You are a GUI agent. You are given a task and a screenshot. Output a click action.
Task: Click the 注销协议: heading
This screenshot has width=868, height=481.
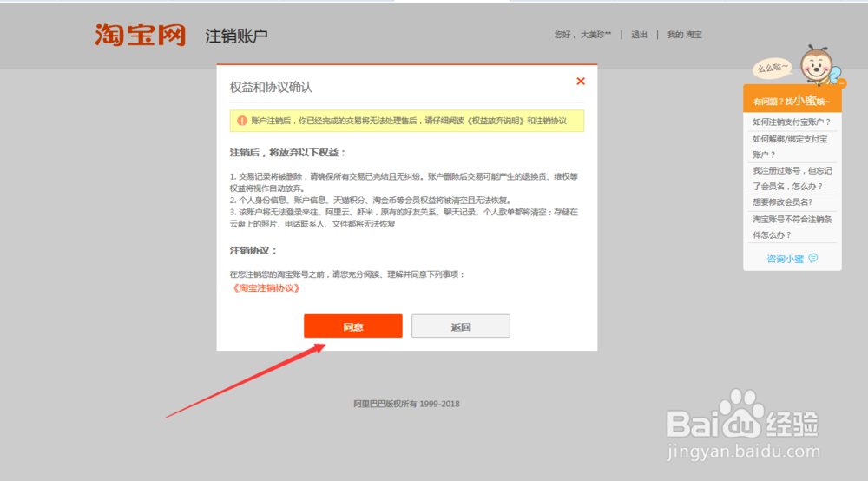[253, 250]
